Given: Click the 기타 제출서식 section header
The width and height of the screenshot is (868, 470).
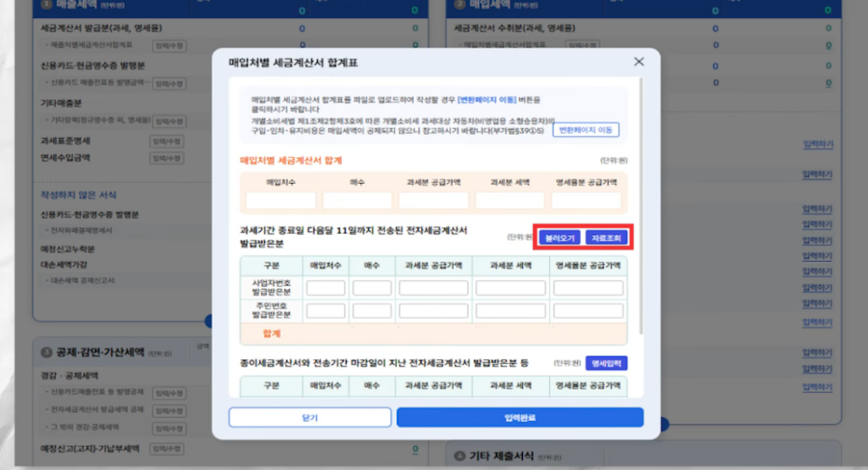Looking at the screenshot, I should (x=502, y=456).
